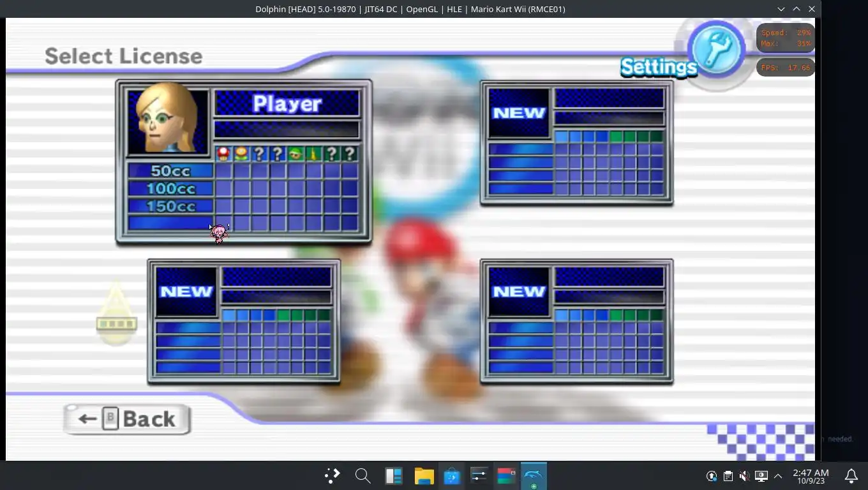Screen dimensions: 868x490
Task: Open the KDE application launcher
Action: [x=333, y=476]
